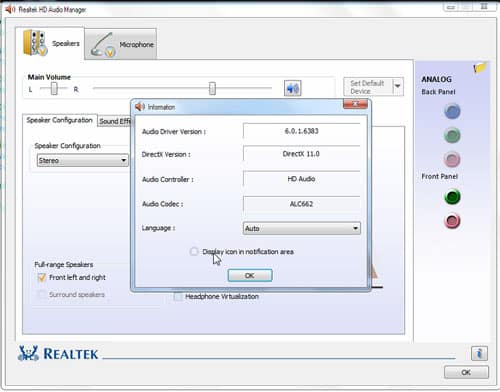Viewport: 500px width, 392px height.
Task: Click the Audio Driver Version value field
Action: coord(302,131)
